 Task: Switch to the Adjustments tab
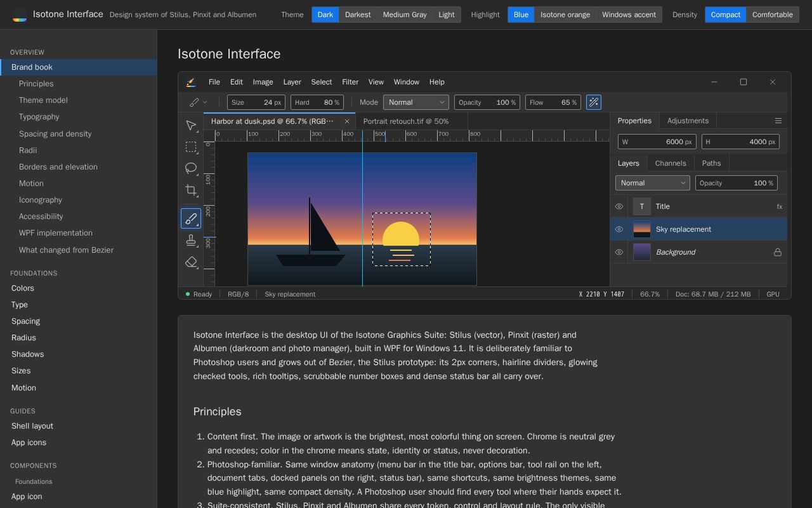(688, 121)
